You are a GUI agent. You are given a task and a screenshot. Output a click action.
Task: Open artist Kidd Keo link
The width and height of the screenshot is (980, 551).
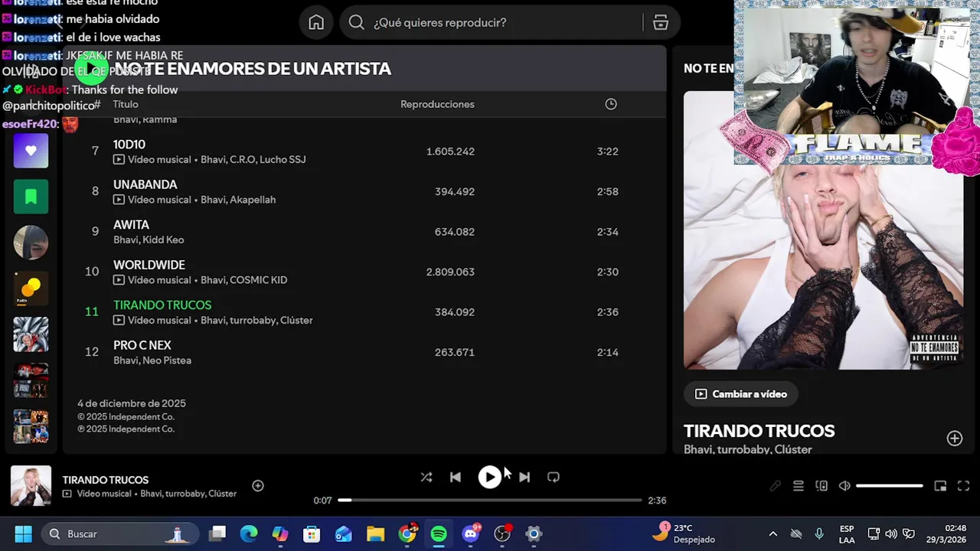click(x=163, y=240)
